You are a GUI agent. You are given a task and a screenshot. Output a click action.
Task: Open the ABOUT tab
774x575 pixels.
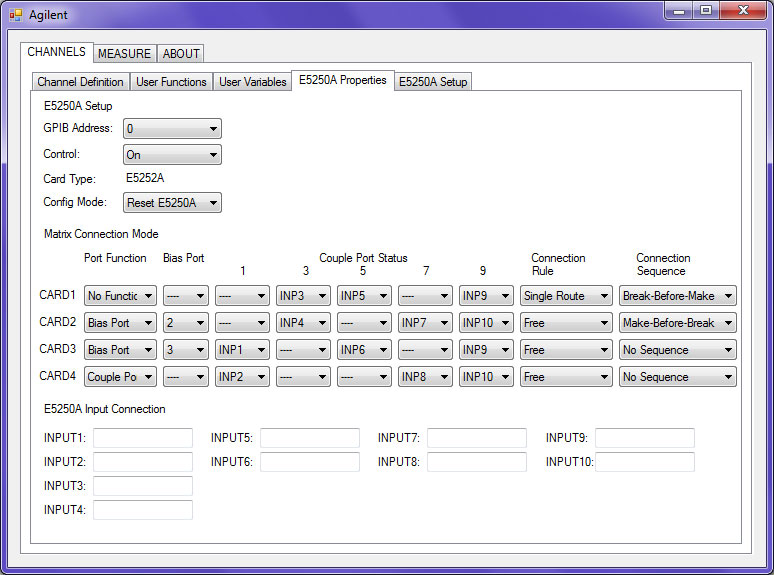[x=181, y=53]
